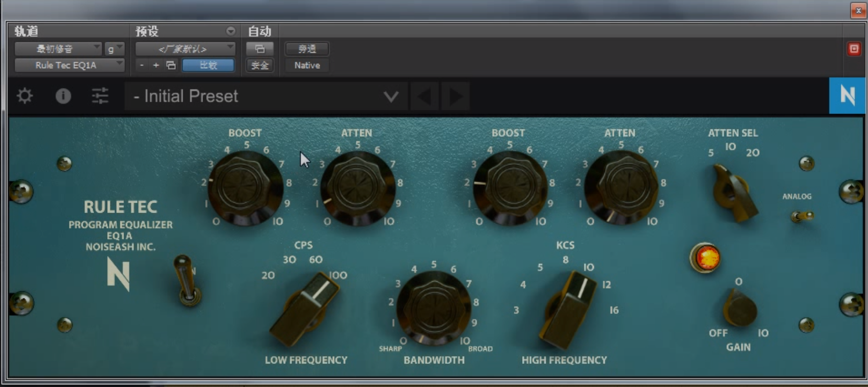Toggle the 旁通 bypass button
868x387 pixels.
[x=307, y=49]
